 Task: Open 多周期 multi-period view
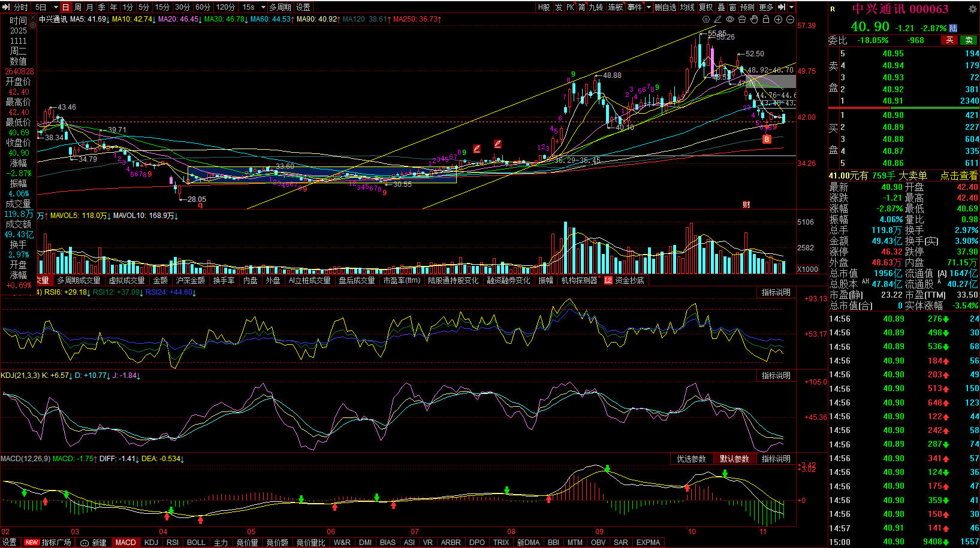click(280, 7)
